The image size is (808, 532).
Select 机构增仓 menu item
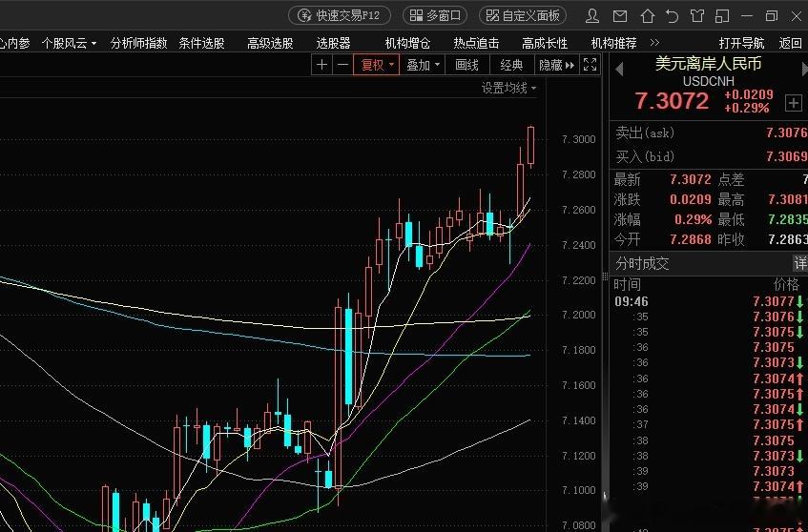pos(407,43)
